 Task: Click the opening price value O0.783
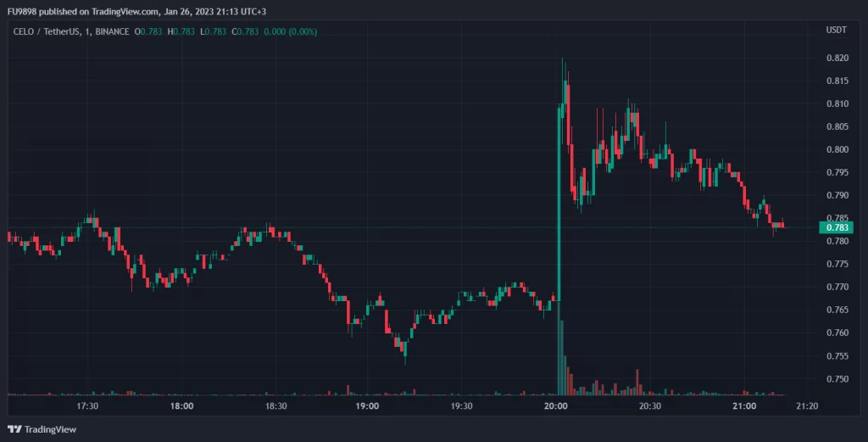[x=149, y=31]
